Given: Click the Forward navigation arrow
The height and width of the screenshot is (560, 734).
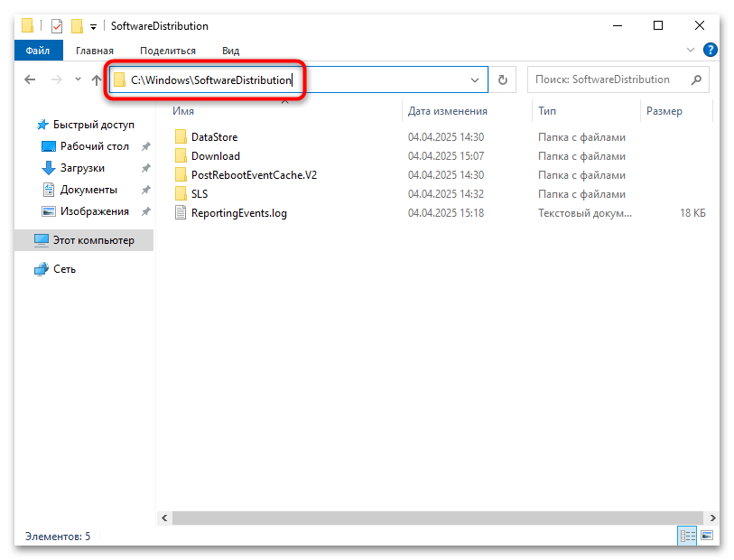Looking at the screenshot, I should pyautogui.click(x=57, y=79).
